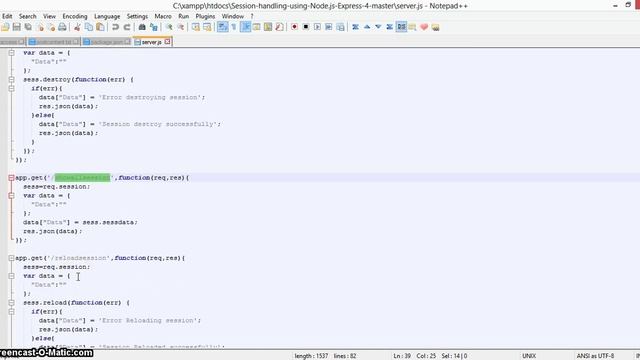Save the current recorded macro icon

pos(340,27)
